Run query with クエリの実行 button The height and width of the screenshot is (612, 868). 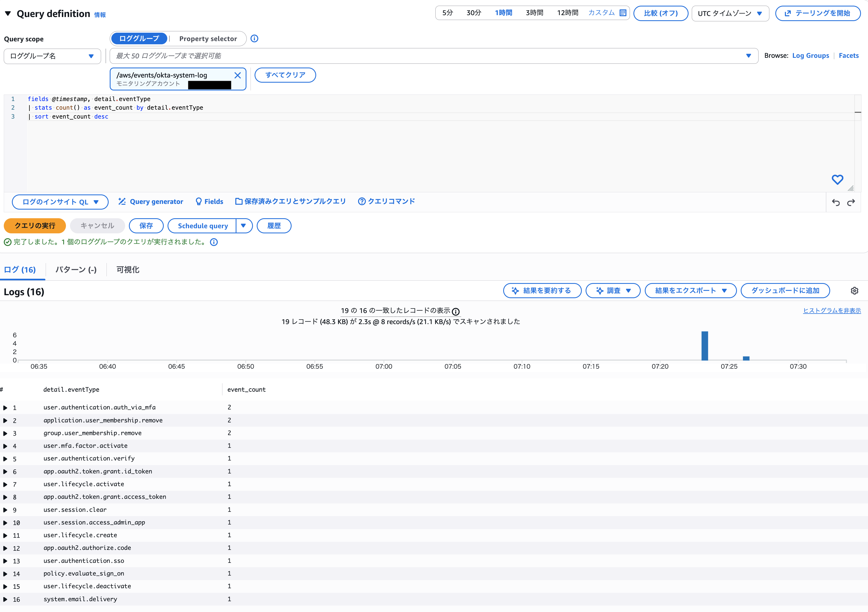(35, 226)
